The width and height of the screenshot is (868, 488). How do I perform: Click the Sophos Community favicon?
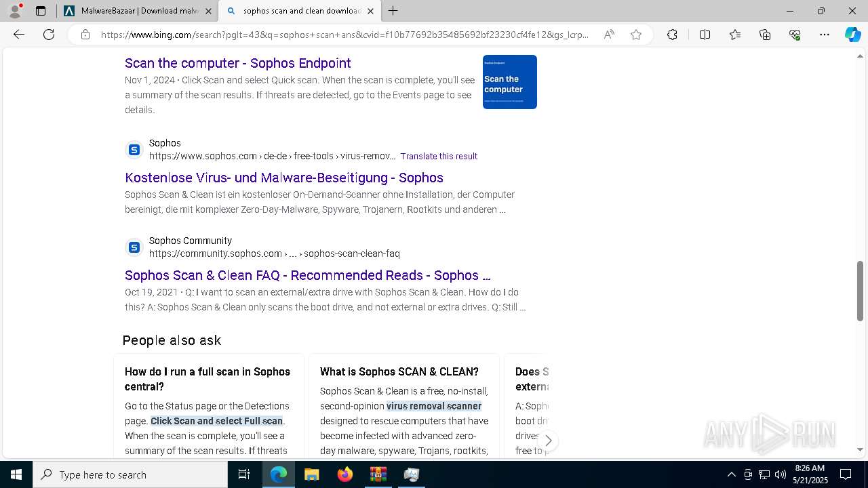[134, 247]
